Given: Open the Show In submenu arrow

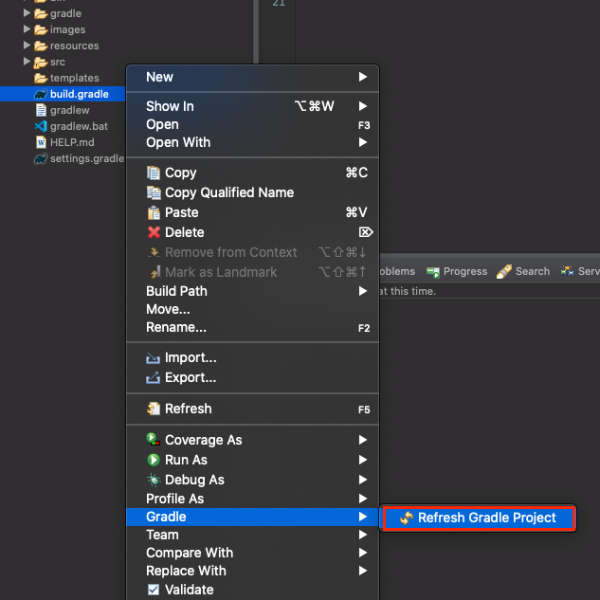Looking at the screenshot, I should [363, 106].
